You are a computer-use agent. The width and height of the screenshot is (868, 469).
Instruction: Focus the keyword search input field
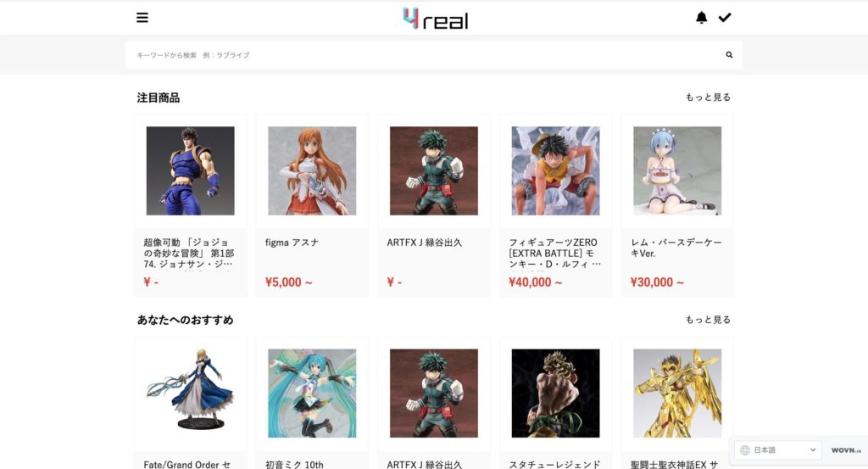(x=426, y=55)
